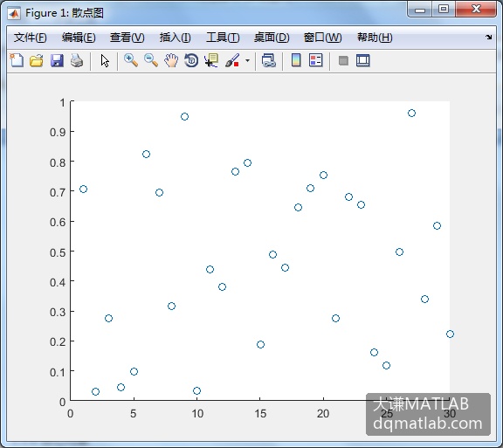Viewport: 503px width, 448px height.
Task: Toggle the Brush data tool
Action: point(232,60)
